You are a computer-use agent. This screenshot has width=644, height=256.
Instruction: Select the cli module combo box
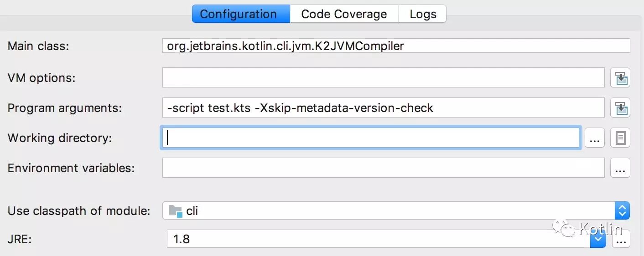(x=396, y=210)
